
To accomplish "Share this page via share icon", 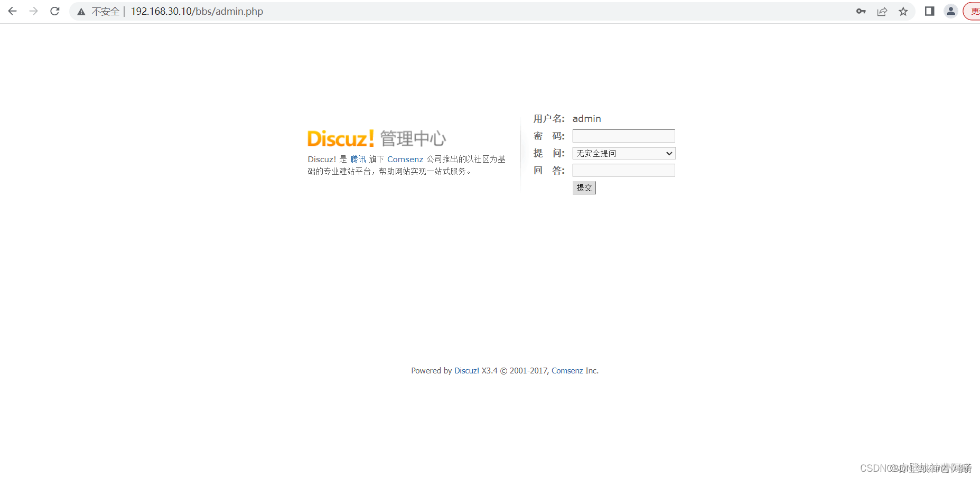I will [882, 11].
